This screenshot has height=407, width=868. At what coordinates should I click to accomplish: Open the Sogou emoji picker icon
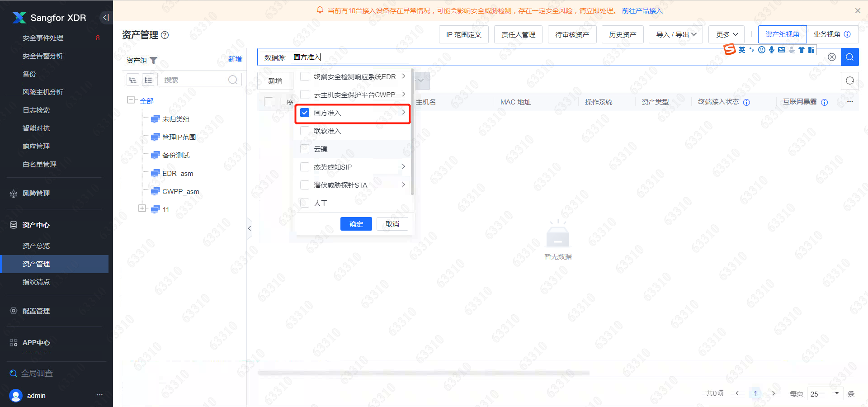pyautogui.click(x=761, y=50)
